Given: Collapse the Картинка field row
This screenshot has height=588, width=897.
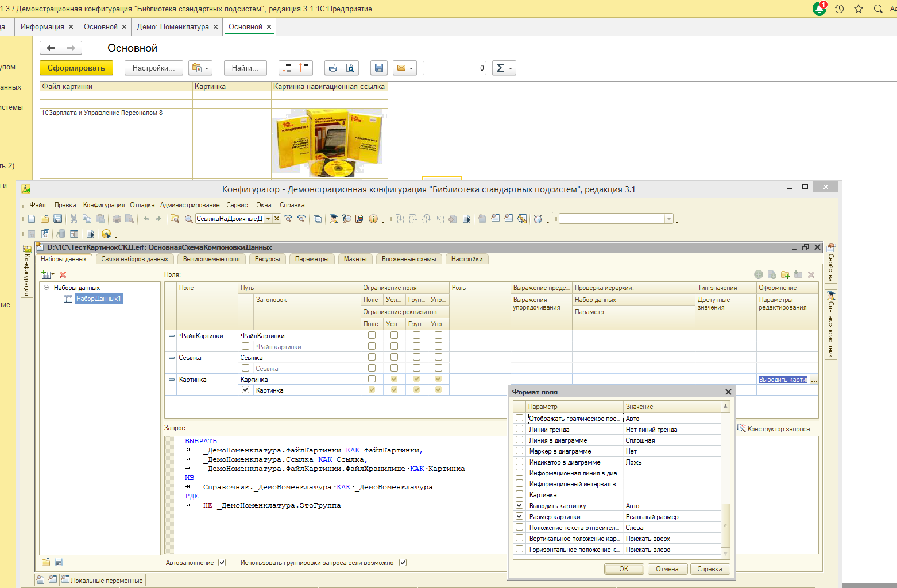Looking at the screenshot, I should click(171, 380).
